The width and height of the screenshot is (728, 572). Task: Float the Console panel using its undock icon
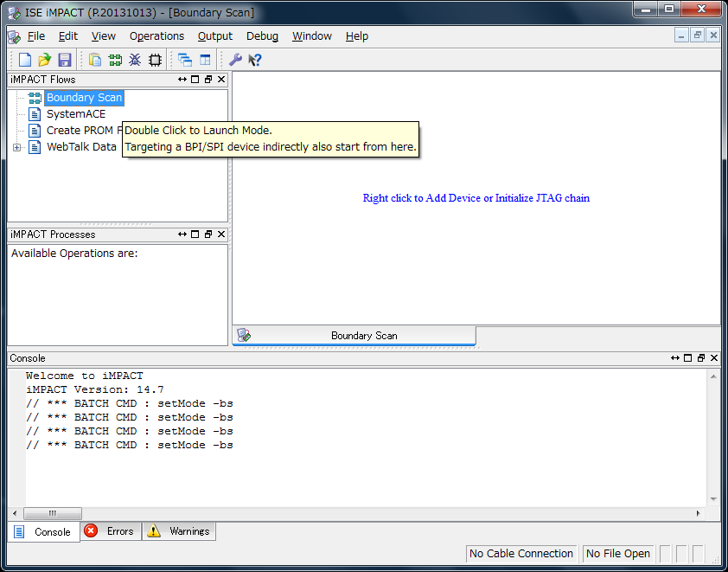tap(701, 358)
